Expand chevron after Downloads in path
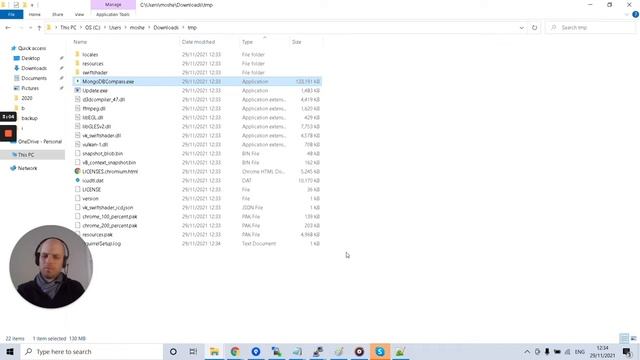Viewport: 640px width, 360px height. [x=183, y=27]
